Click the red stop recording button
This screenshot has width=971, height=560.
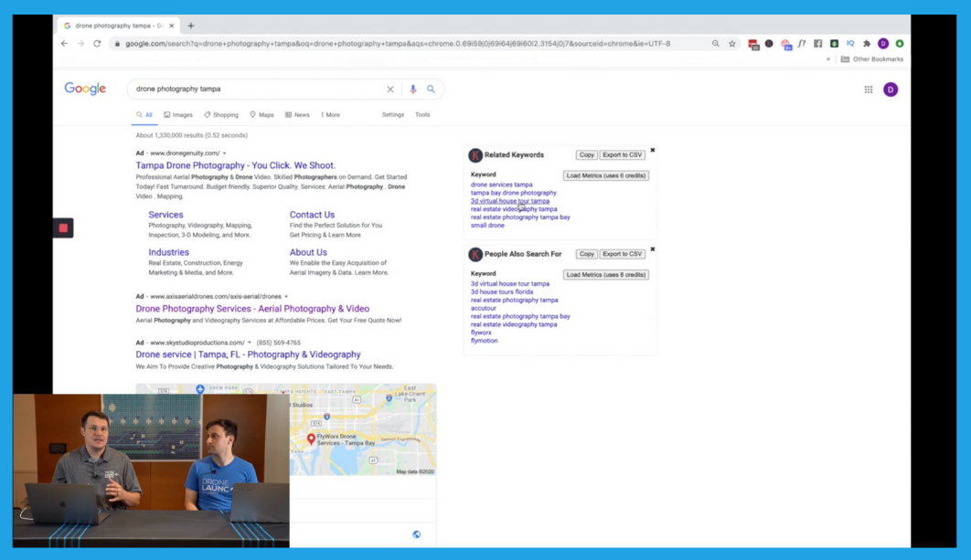pyautogui.click(x=62, y=227)
